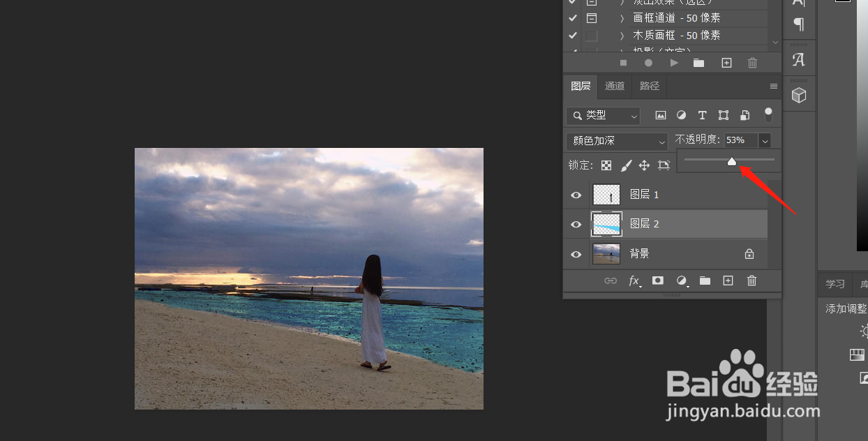Toggle layer filtering on or off
Viewport: 868px width, 441px height.
(x=768, y=114)
